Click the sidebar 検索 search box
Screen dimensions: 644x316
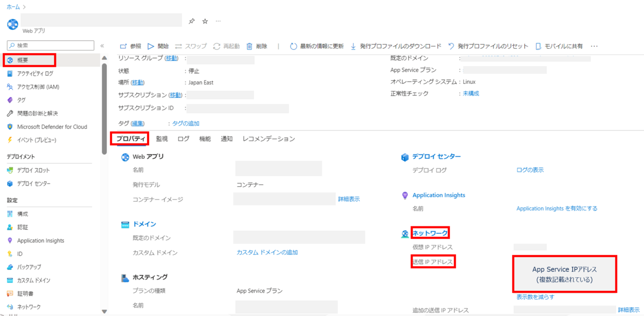(x=50, y=46)
